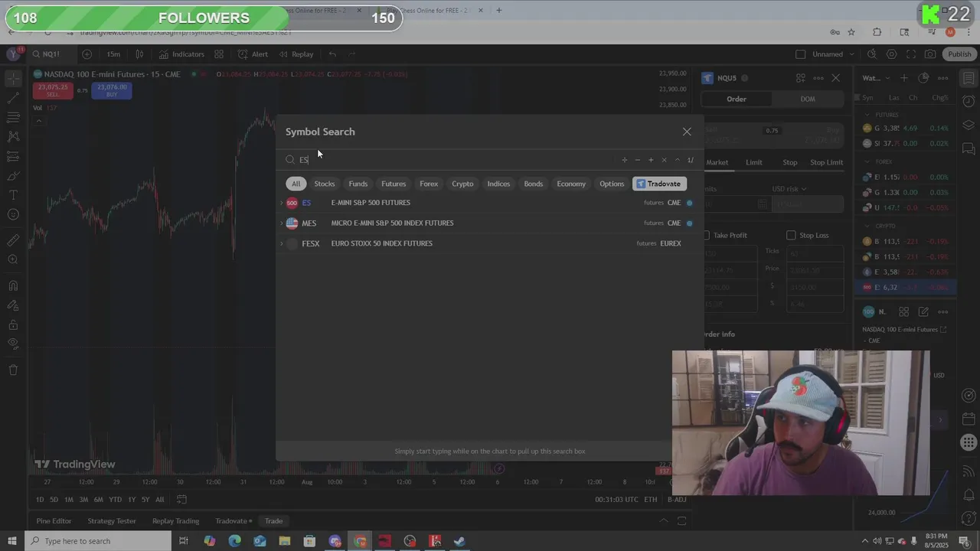
Task: Open the Indicators dialog
Action: (x=181, y=54)
